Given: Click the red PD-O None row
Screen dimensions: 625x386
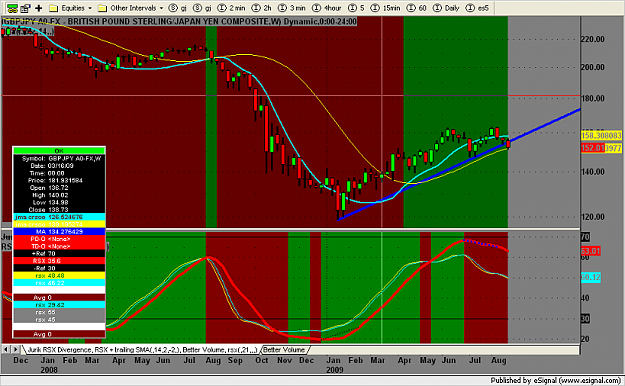Looking at the screenshot, I should click(x=59, y=239).
